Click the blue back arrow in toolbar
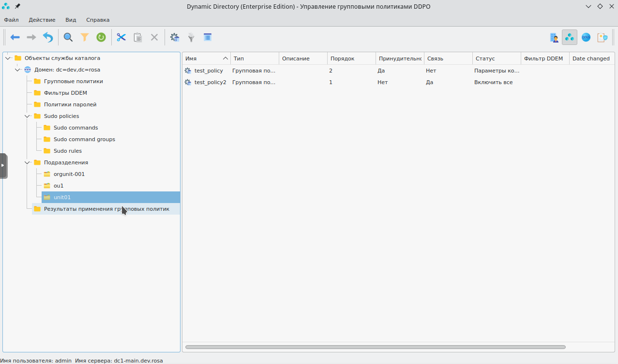 pos(15,37)
